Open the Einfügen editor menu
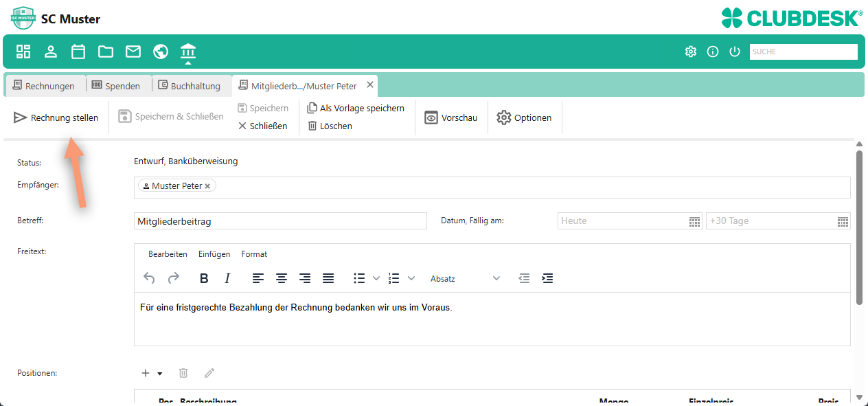Viewport: 868px width, 406px height. tap(214, 254)
